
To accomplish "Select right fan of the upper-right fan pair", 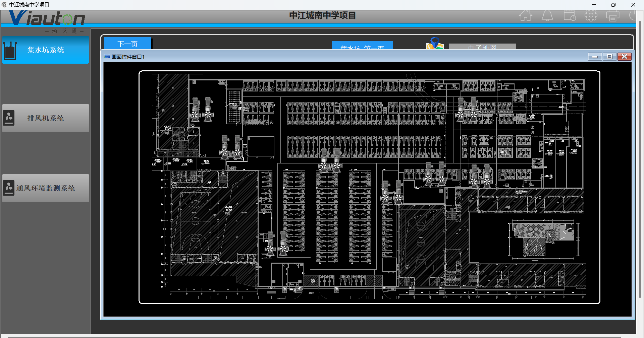I will [474, 110].
